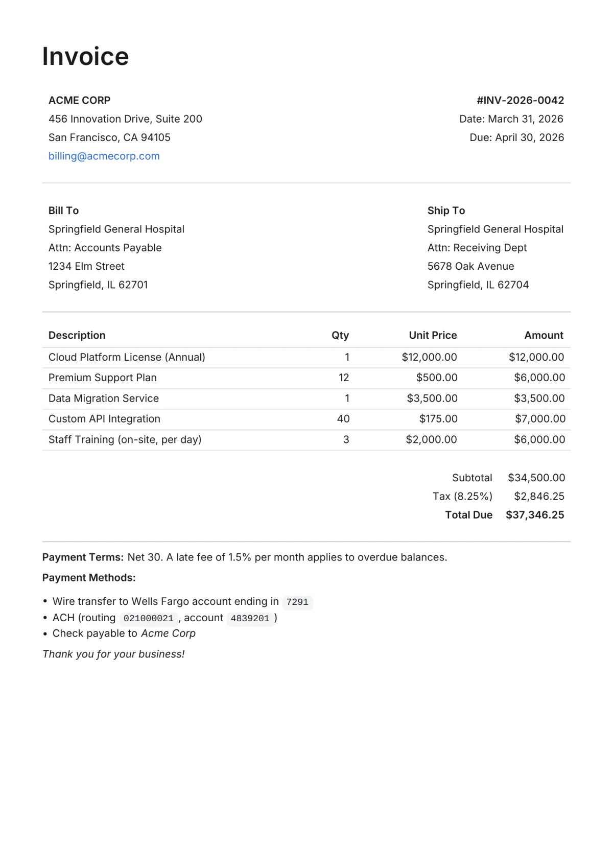
Task: Click quantity 3 for Staff Training
Action: coord(346,439)
